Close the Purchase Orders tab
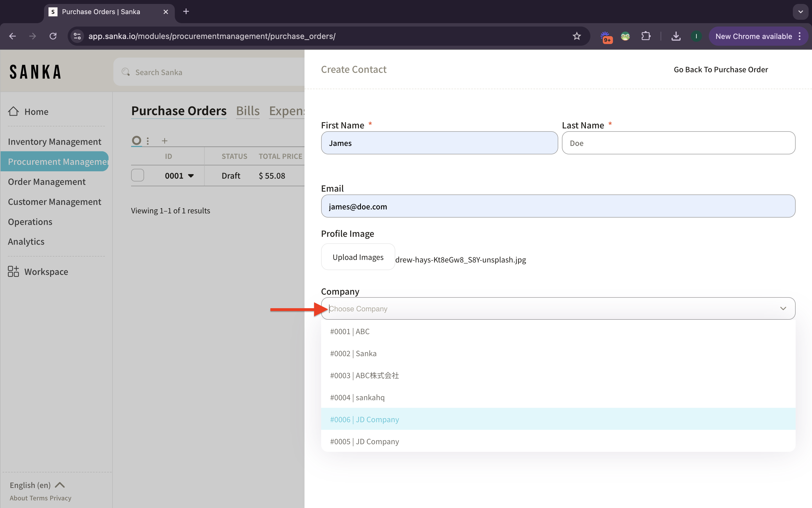 click(166, 12)
